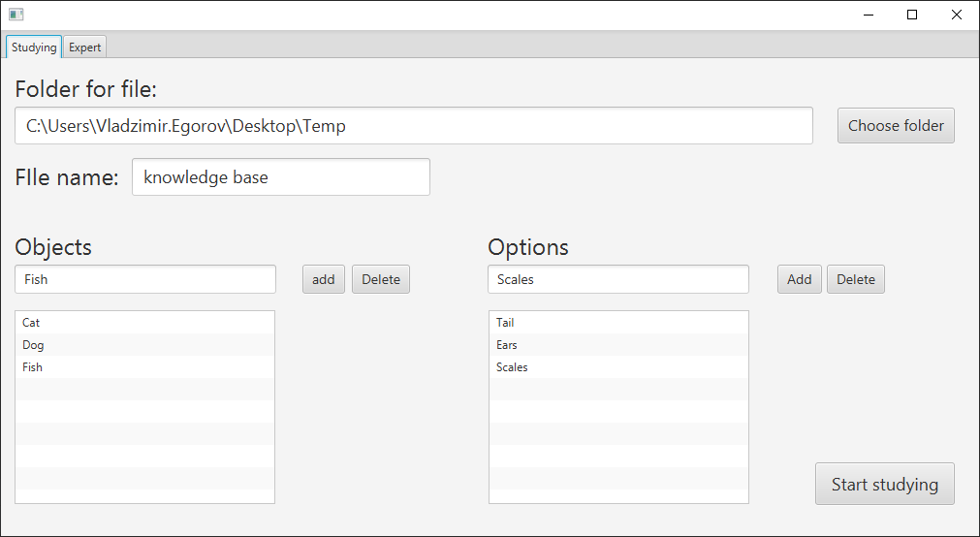The image size is (980, 537).
Task: Click the Choose folder button
Action: pyautogui.click(x=896, y=126)
